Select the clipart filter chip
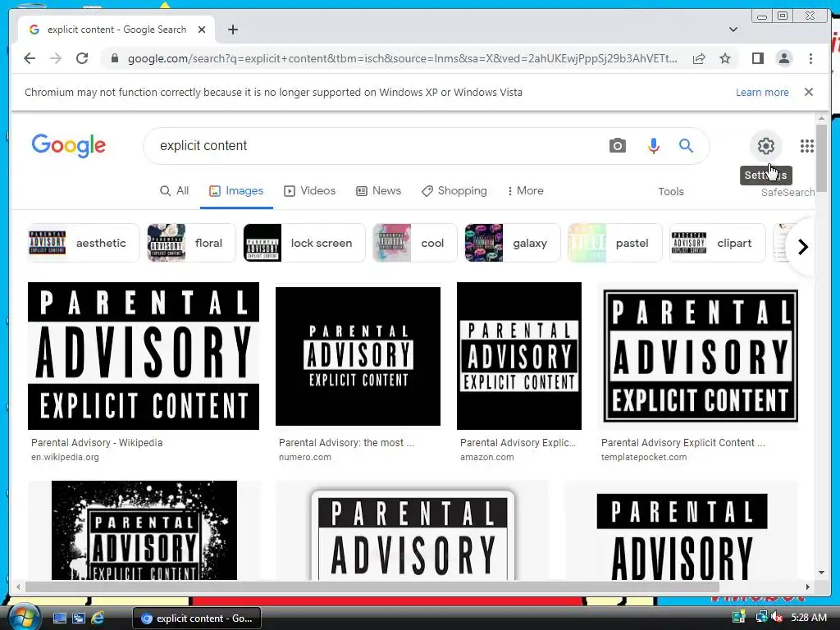Screen dimensions: 840x630 [717, 243]
